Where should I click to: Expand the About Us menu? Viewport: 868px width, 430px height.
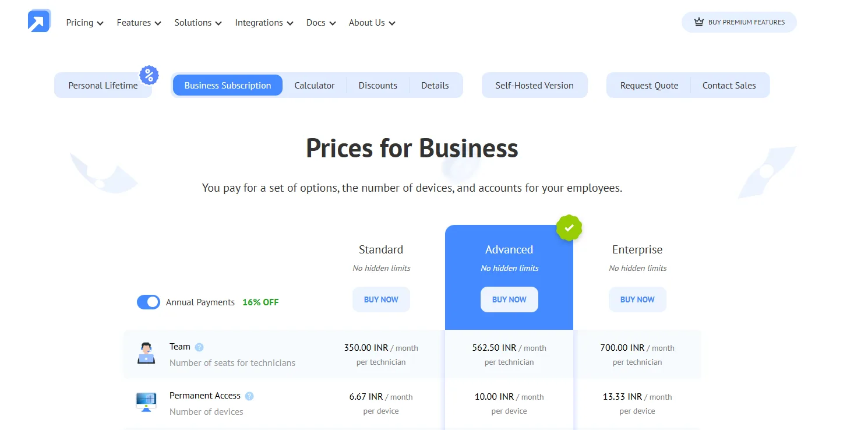coord(372,23)
